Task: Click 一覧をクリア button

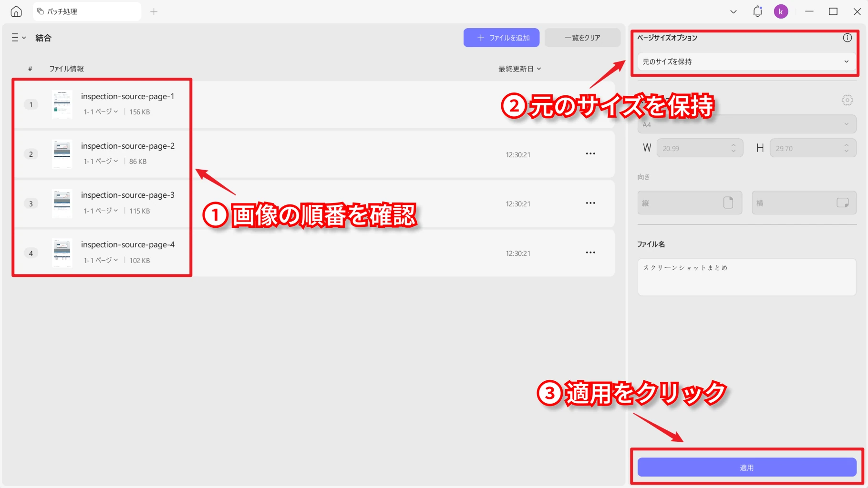Action: pyautogui.click(x=582, y=38)
